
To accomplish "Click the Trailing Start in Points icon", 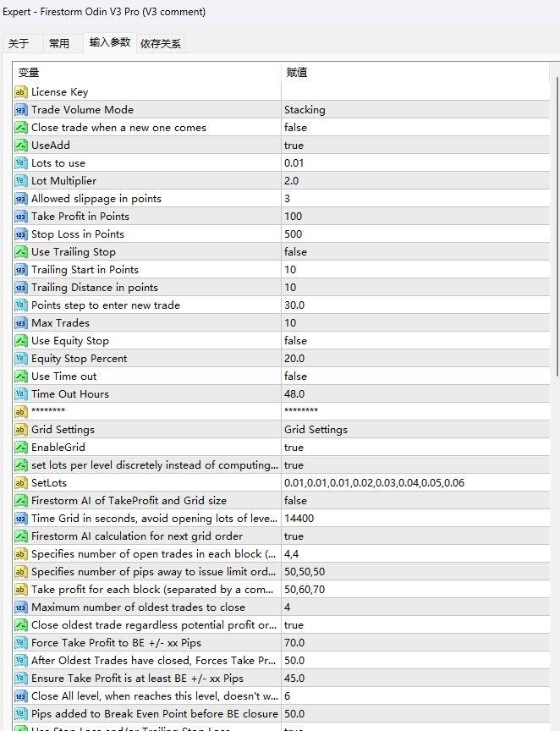I will (20, 270).
